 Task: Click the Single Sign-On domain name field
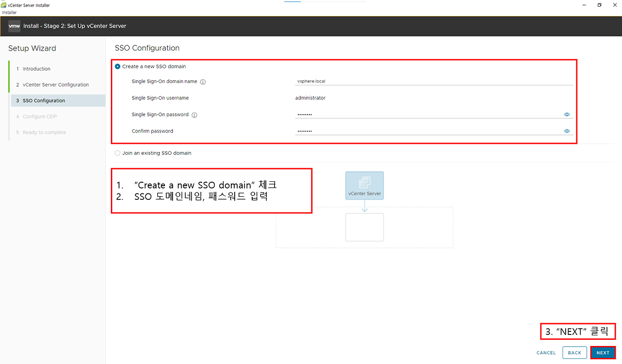tap(434, 81)
